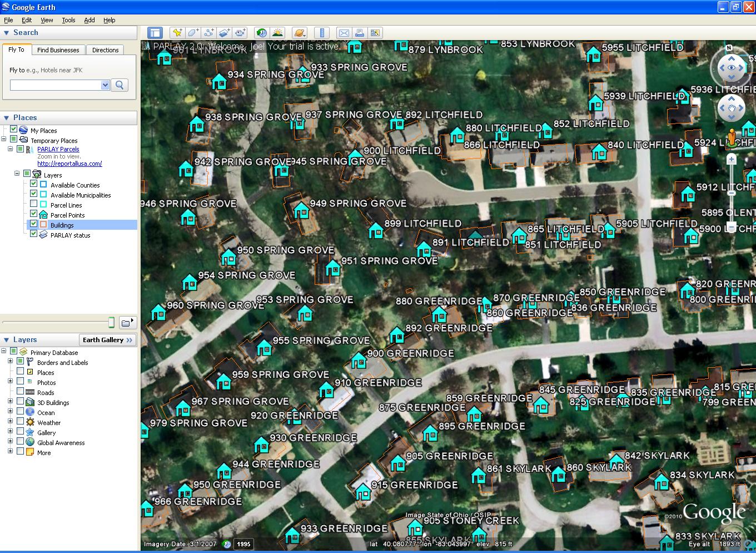
Task: Click the Print toolbar icon
Action: tap(360, 33)
